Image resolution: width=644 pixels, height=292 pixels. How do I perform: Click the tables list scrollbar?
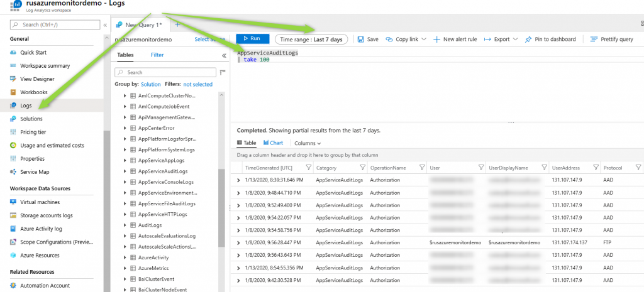click(x=222, y=207)
